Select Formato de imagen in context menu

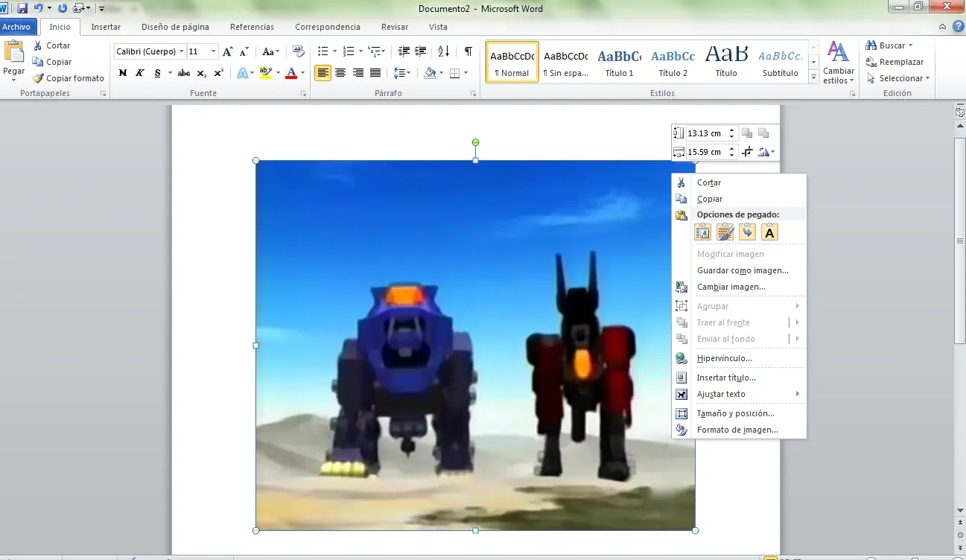point(739,430)
